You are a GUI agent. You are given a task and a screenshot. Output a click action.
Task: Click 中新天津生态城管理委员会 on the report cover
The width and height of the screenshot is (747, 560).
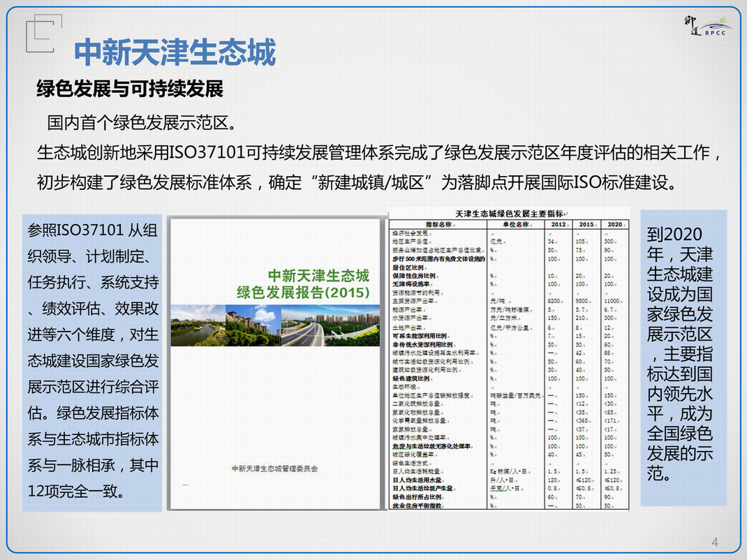[x=275, y=469]
